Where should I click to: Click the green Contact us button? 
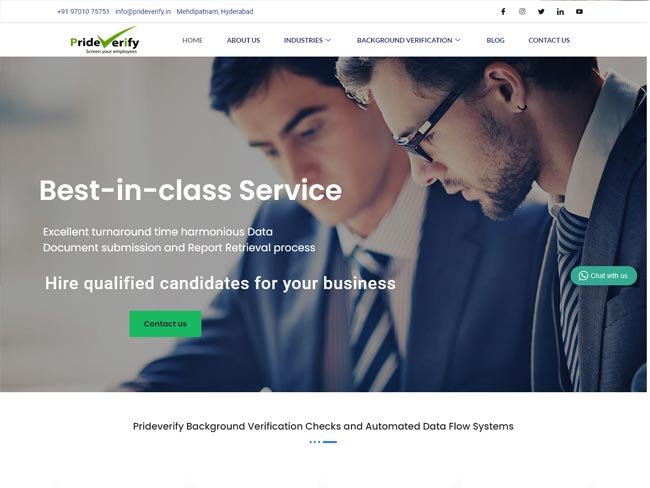tap(165, 324)
